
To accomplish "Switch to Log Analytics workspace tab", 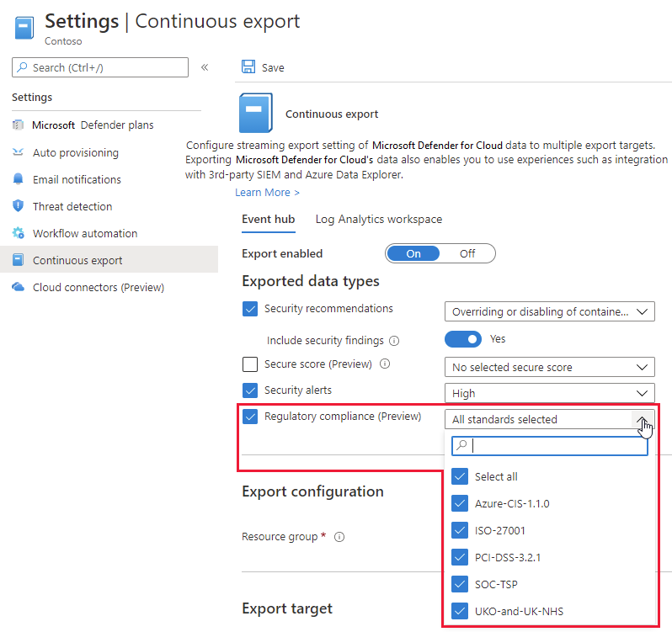I will pos(378,220).
